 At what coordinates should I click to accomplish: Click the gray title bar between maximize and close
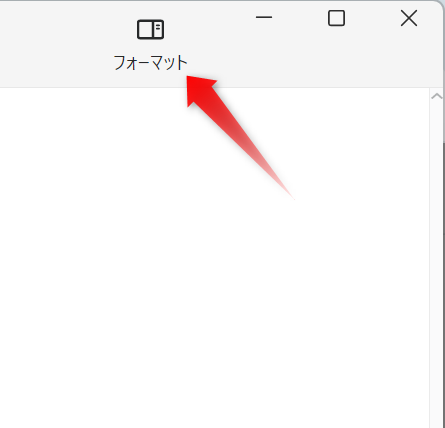click(x=373, y=18)
